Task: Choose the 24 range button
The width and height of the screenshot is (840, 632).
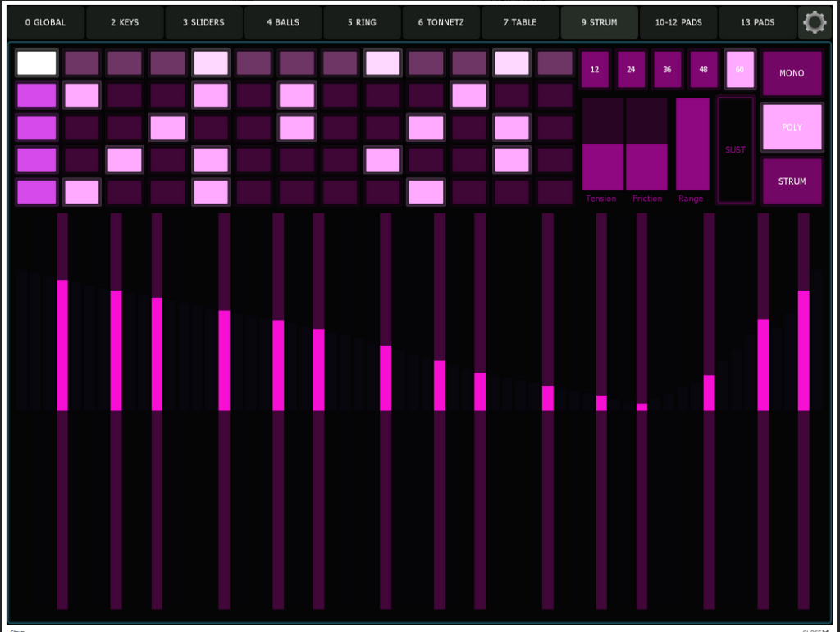Action: tap(631, 69)
